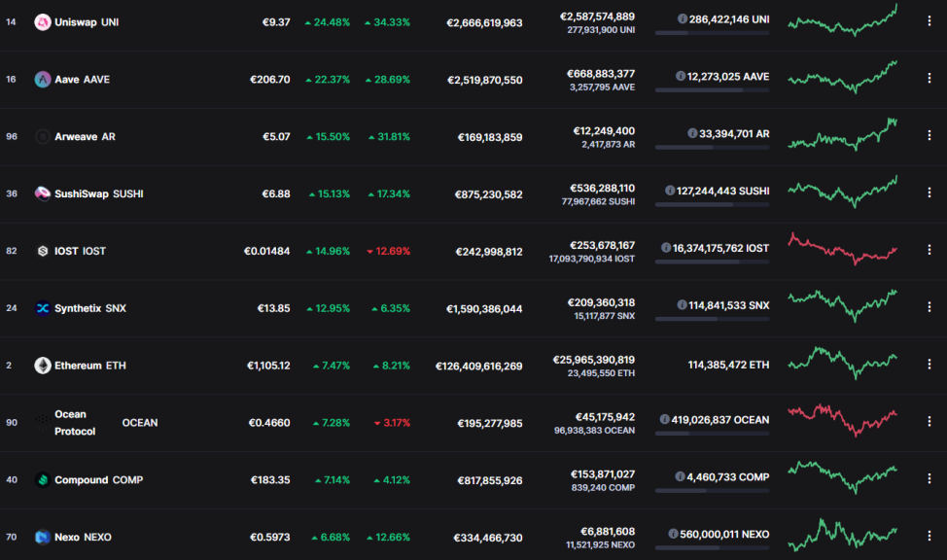Click the UNI circulating supply progress bar
Screen dimensions: 947x560
click(x=712, y=33)
